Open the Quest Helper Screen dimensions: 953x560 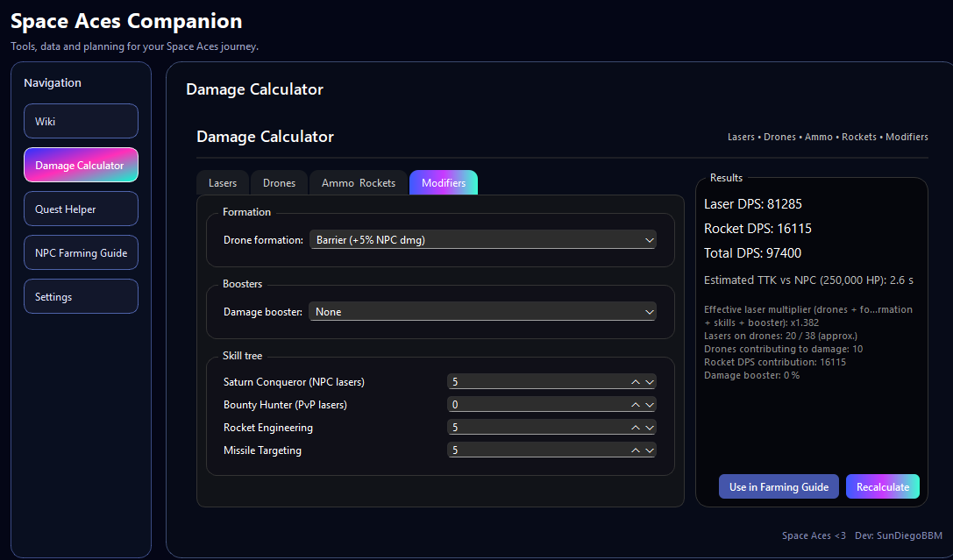pos(81,209)
